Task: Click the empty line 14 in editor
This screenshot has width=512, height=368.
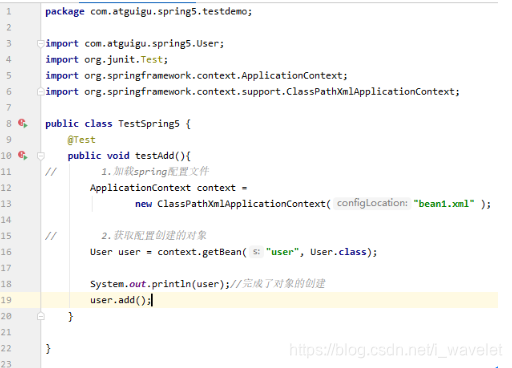Action: pos(269,220)
